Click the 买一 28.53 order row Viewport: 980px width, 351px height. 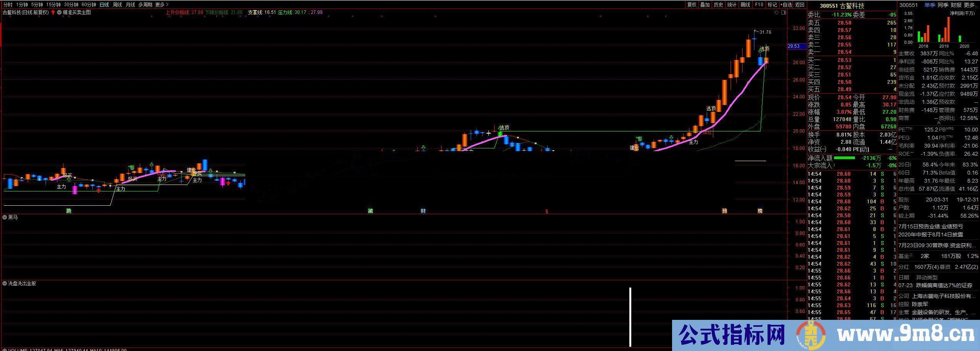pyautogui.click(x=852, y=60)
